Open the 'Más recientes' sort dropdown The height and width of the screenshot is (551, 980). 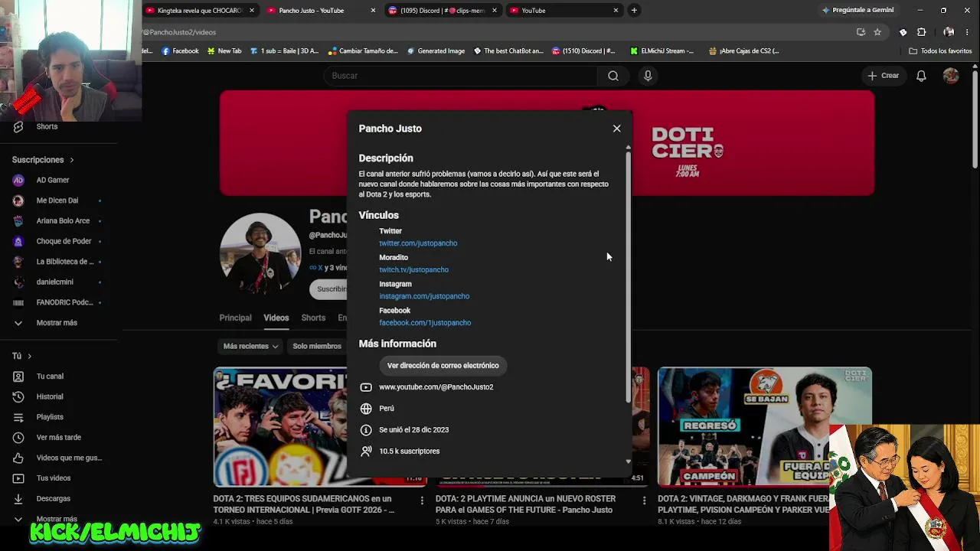click(x=250, y=347)
